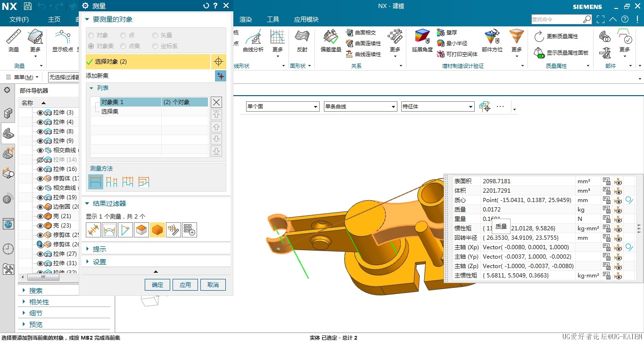Click the 取消 button
The width and height of the screenshot is (644, 342).
tap(213, 285)
